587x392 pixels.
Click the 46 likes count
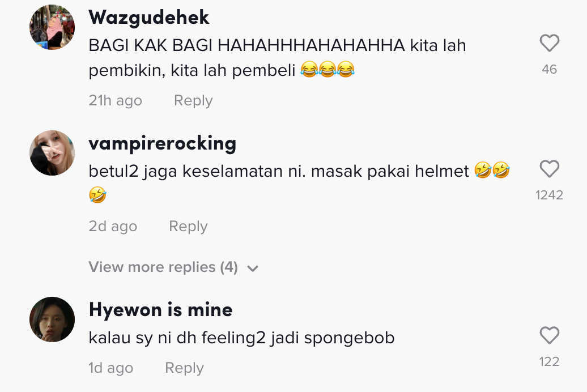pos(549,70)
